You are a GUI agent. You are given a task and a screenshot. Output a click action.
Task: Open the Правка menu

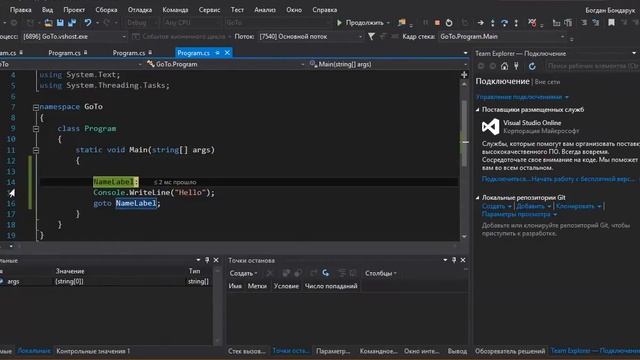click(20, 10)
